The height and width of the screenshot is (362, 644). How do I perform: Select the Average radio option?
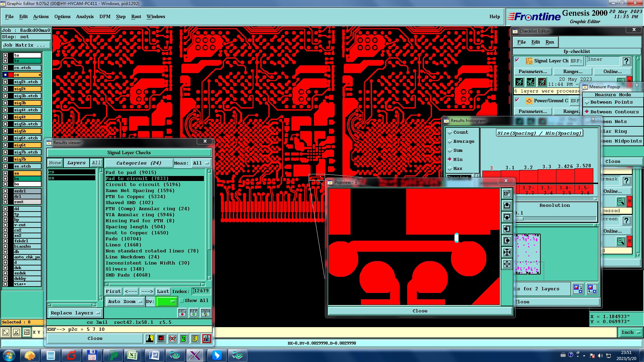(450, 141)
